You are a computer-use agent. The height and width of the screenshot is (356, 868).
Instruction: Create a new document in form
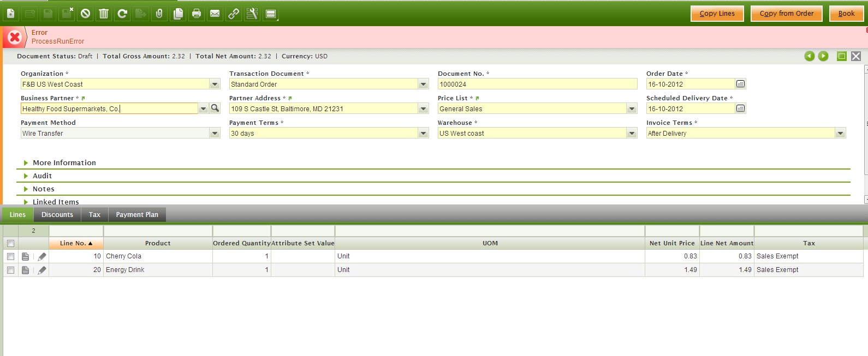pyautogui.click(x=11, y=14)
